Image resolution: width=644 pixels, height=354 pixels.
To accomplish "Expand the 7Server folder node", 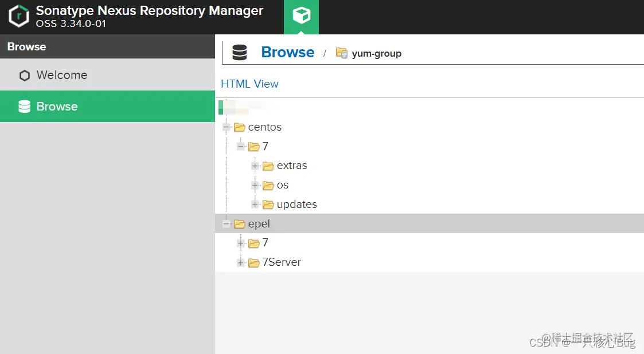I will [241, 262].
